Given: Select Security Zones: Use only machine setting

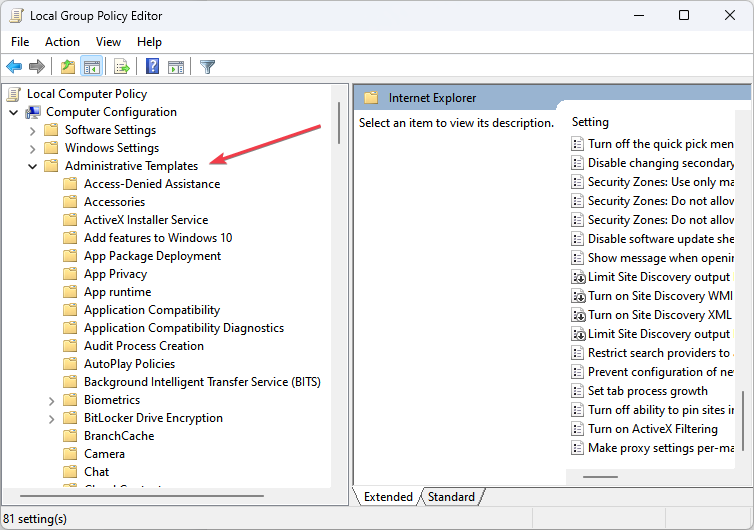Looking at the screenshot, I should (x=660, y=182).
